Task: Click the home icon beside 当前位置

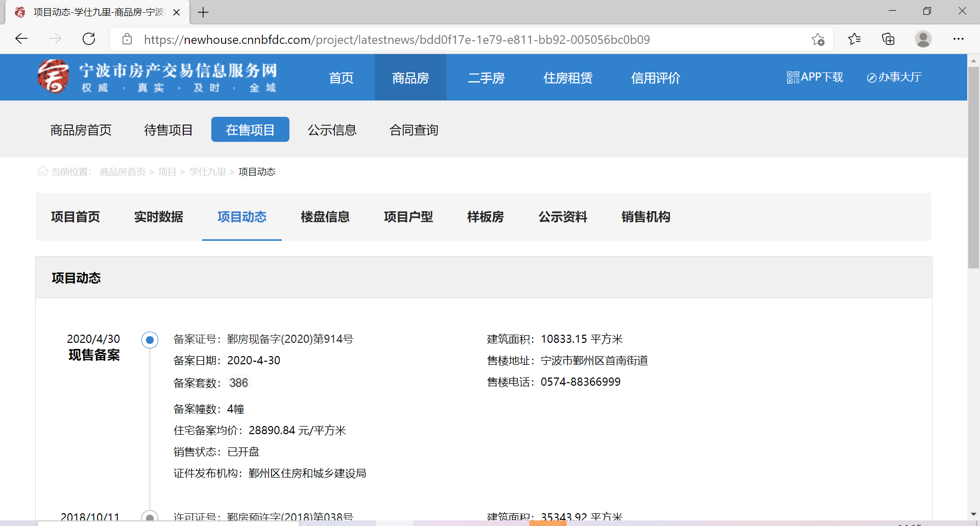Action: click(x=42, y=171)
